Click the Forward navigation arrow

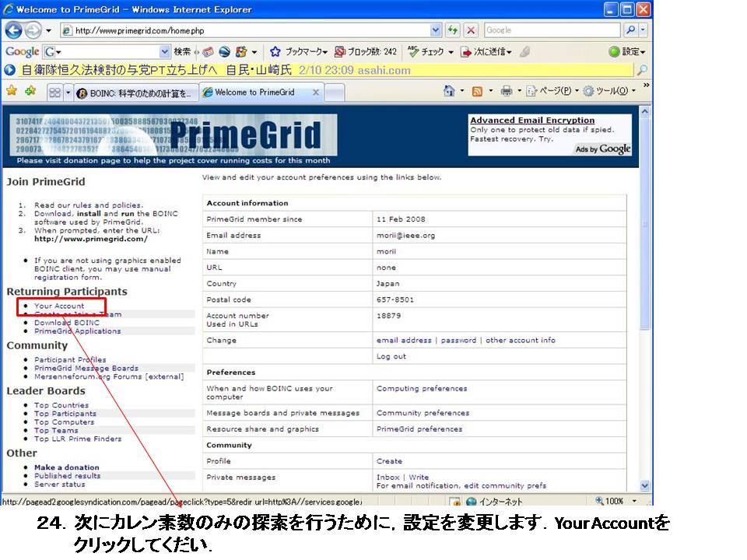click(x=33, y=30)
